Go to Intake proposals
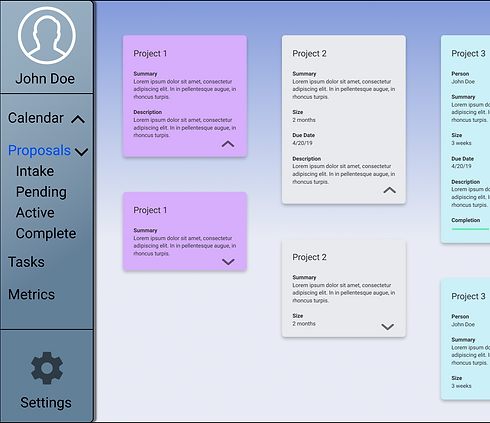Viewport: 490px width, 423px height. pos(35,171)
